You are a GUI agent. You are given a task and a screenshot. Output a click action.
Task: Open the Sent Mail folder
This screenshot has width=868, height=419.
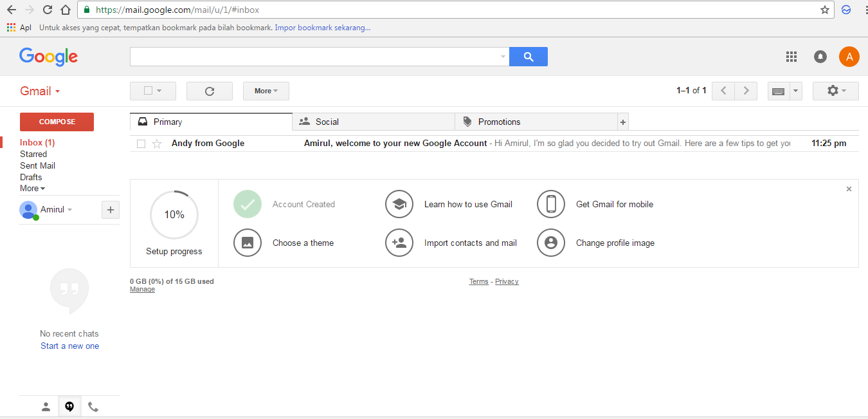click(37, 165)
